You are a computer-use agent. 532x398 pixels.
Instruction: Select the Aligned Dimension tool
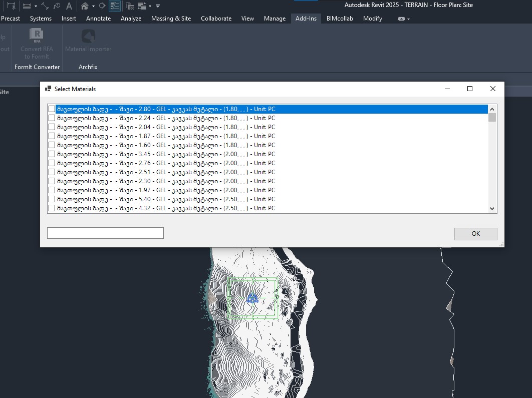[x=45, y=6]
